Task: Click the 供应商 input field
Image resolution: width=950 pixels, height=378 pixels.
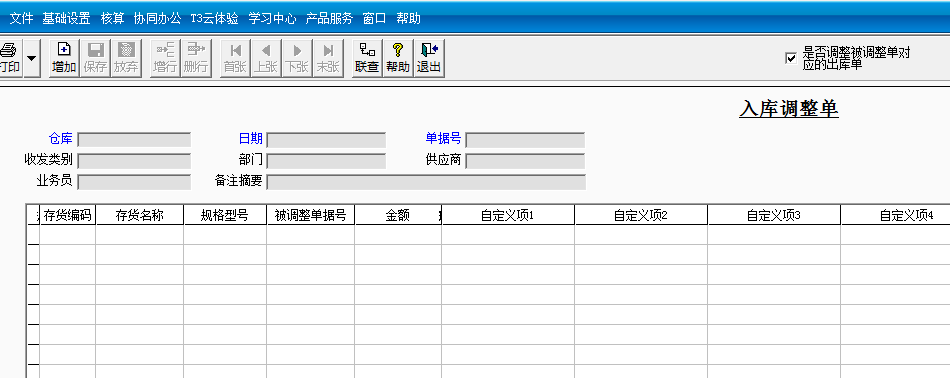Action: [x=525, y=161]
